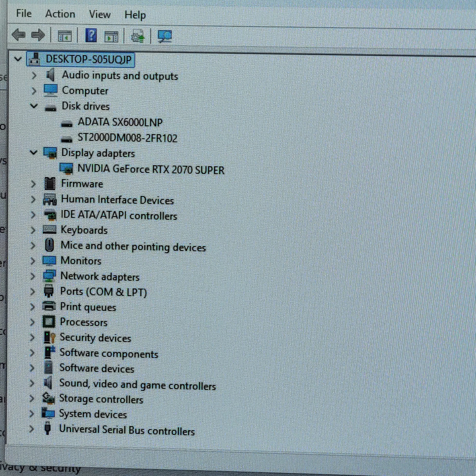Click the Scan for hardware changes monitor icon
This screenshot has height=476, width=476.
(x=165, y=36)
